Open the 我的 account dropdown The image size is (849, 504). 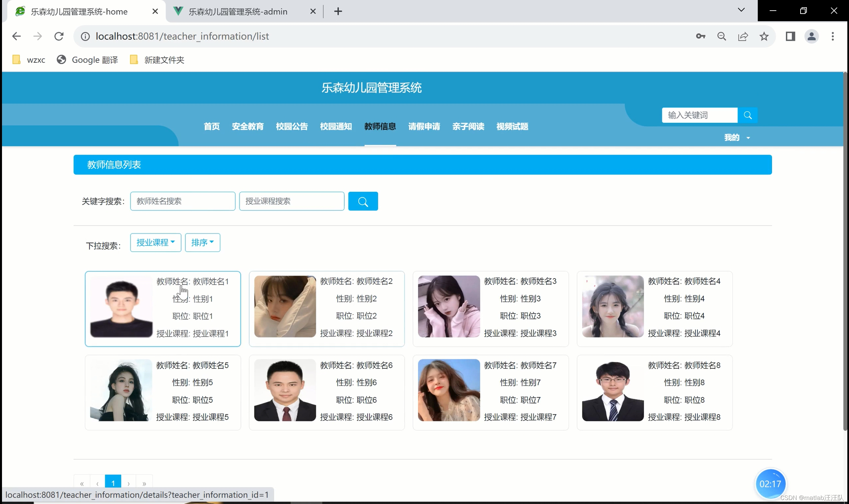click(x=737, y=138)
